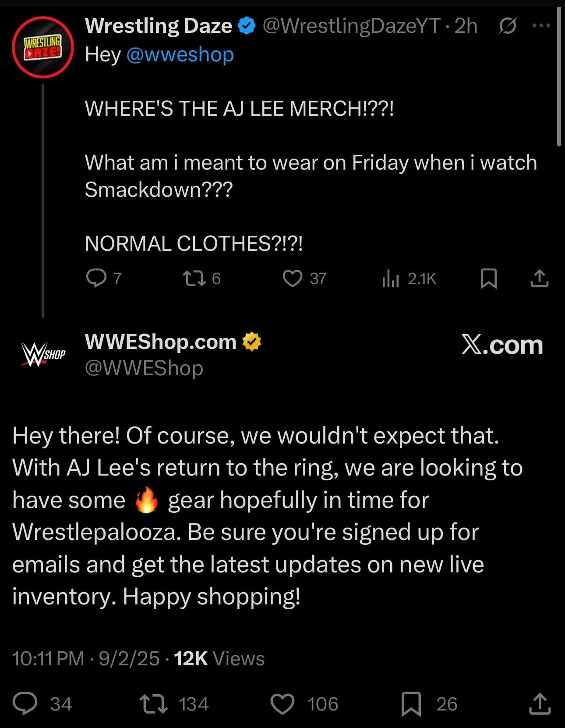Open the X.com logo

[x=502, y=346]
